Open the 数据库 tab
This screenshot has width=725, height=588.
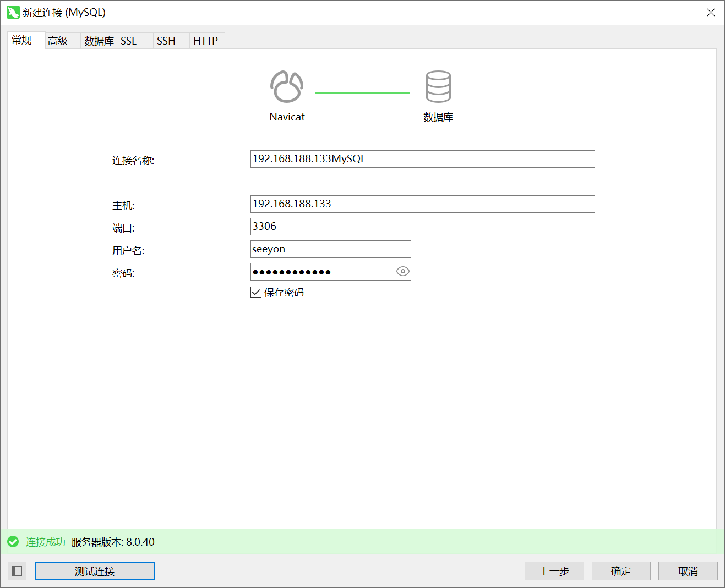pos(99,41)
